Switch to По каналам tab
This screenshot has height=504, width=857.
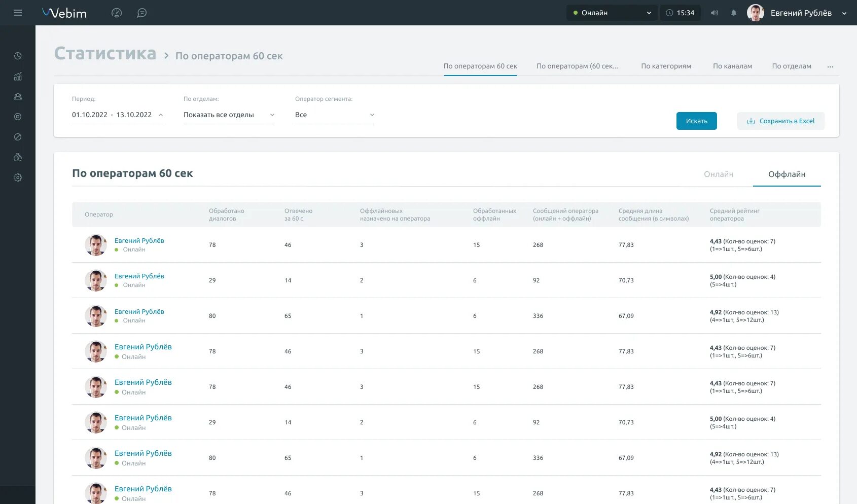[x=732, y=66]
